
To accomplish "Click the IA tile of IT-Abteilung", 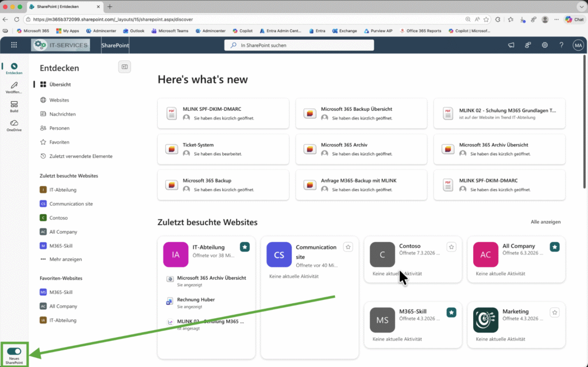I will tap(176, 254).
